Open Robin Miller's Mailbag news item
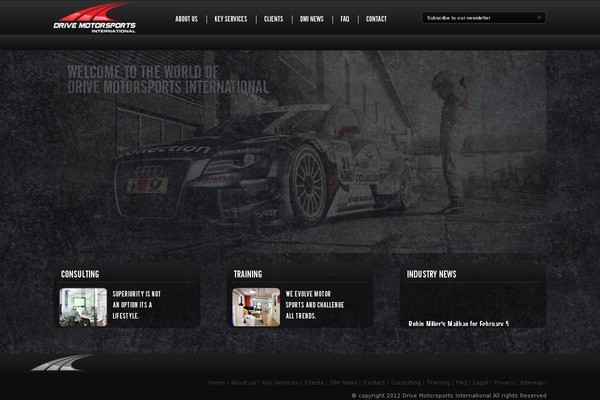This screenshot has width=600, height=400. point(458,324)
